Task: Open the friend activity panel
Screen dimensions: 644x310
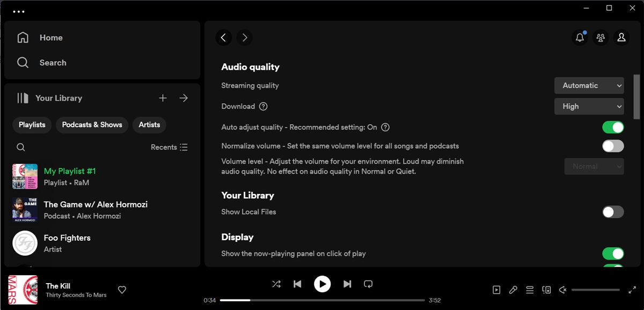Action: [x=601, y=38]
